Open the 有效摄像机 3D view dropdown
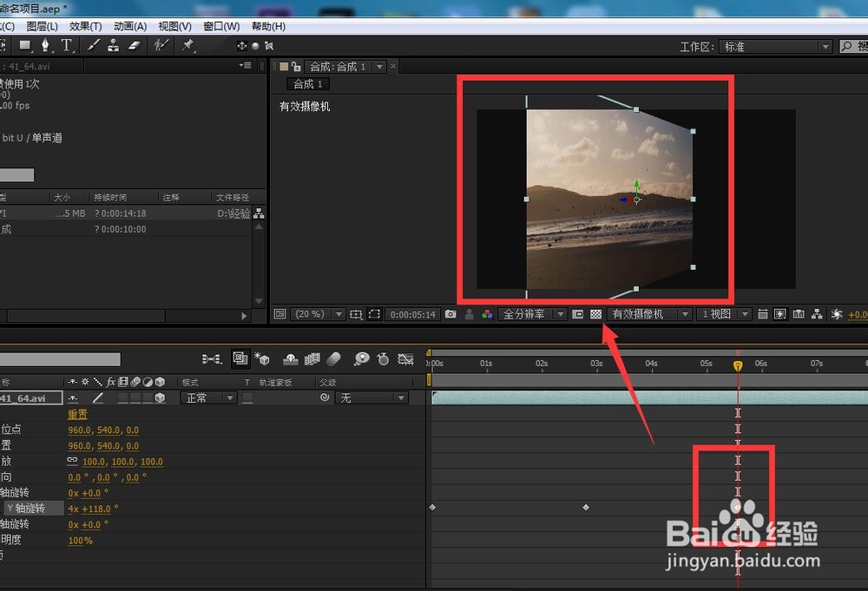 (648, 314)
